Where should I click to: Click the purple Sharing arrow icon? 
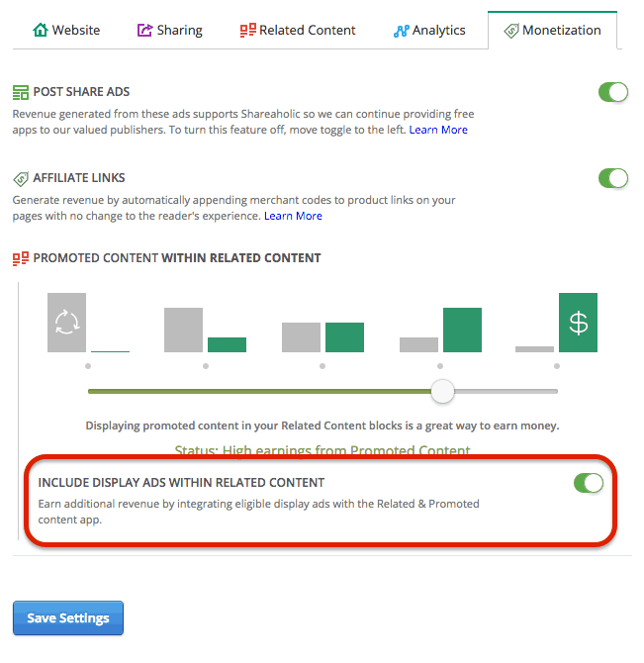coord(144,30)
